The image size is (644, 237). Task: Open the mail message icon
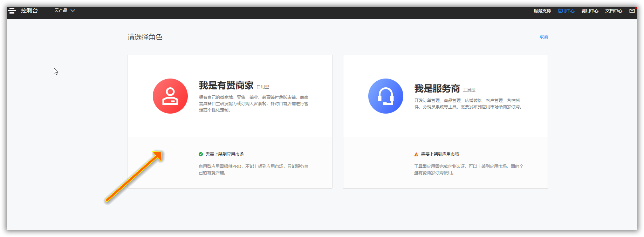tap(632, 11)
